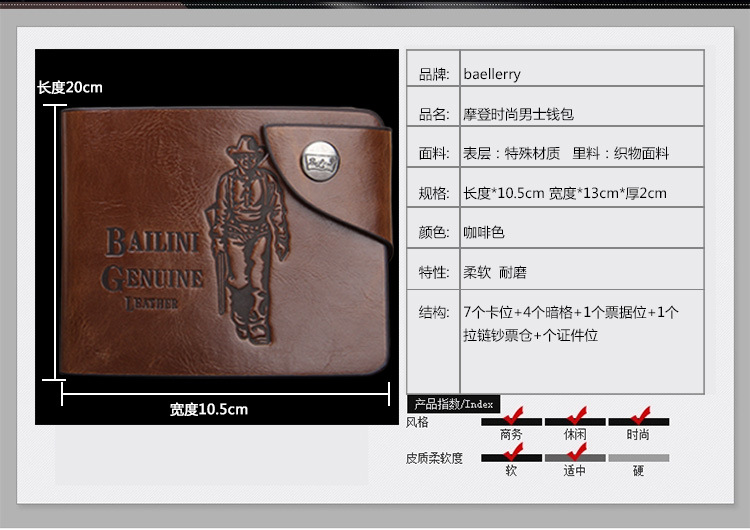This screenshot has width=750, height=530.
Task: Click the red checkmark above '适中'
Action: point(576,451)
